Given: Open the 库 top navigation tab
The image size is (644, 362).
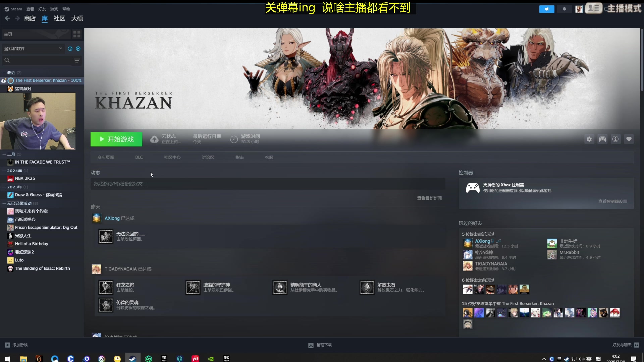Looking at the screenshot, I should click(45, 18).
